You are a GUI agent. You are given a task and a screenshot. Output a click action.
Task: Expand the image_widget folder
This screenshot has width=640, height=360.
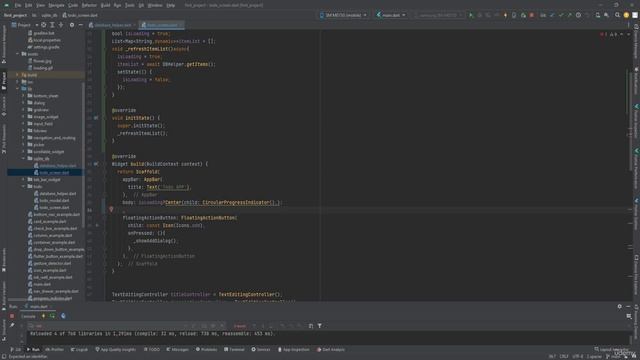[24, 117]
